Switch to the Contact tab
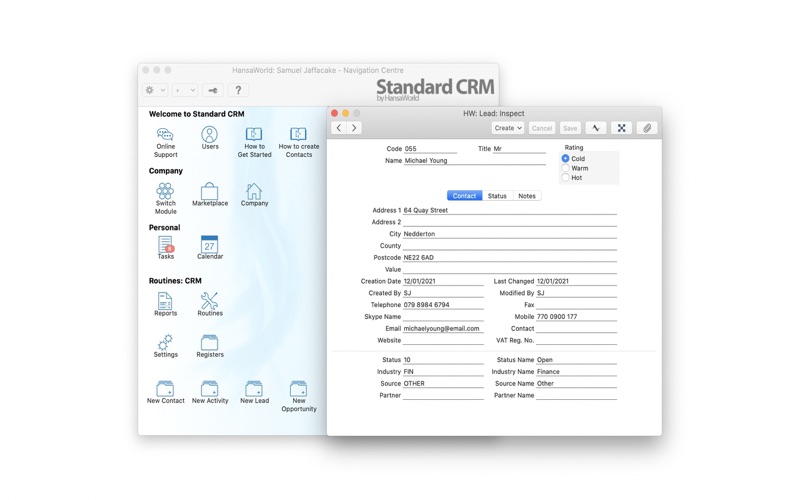Viewport: 800px width, 500px height. click(x=464, y=196)
